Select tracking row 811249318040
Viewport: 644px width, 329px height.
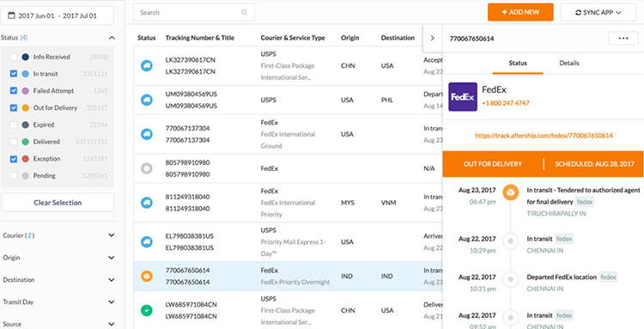click(x=288, y=203)
